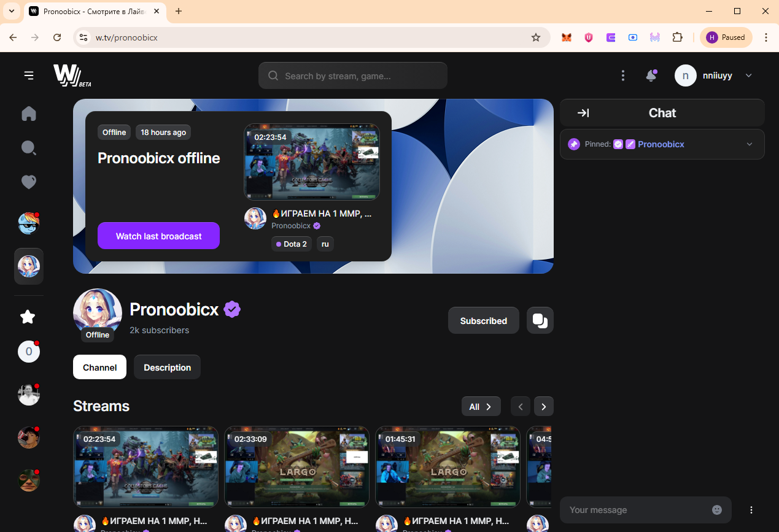Open the 02:33:09 stream thumbnail
Screen dimensions: 779x532
[296, 467]
